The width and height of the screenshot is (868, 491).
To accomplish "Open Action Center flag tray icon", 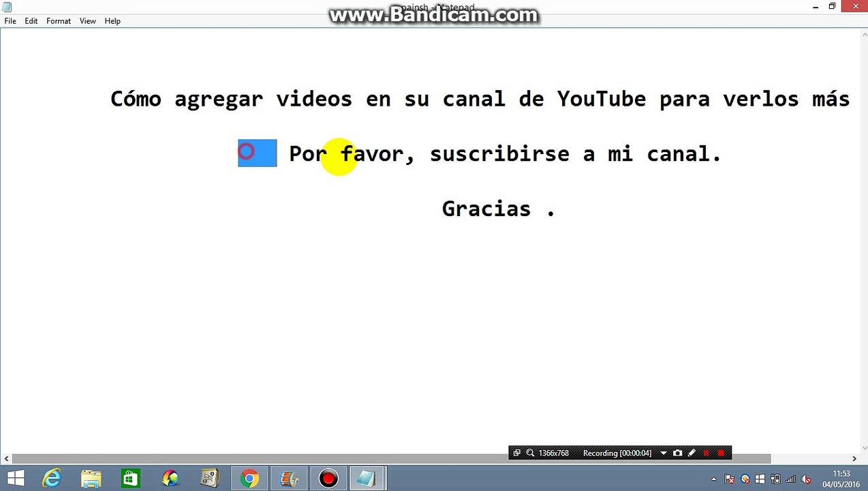I will (729, 479).
